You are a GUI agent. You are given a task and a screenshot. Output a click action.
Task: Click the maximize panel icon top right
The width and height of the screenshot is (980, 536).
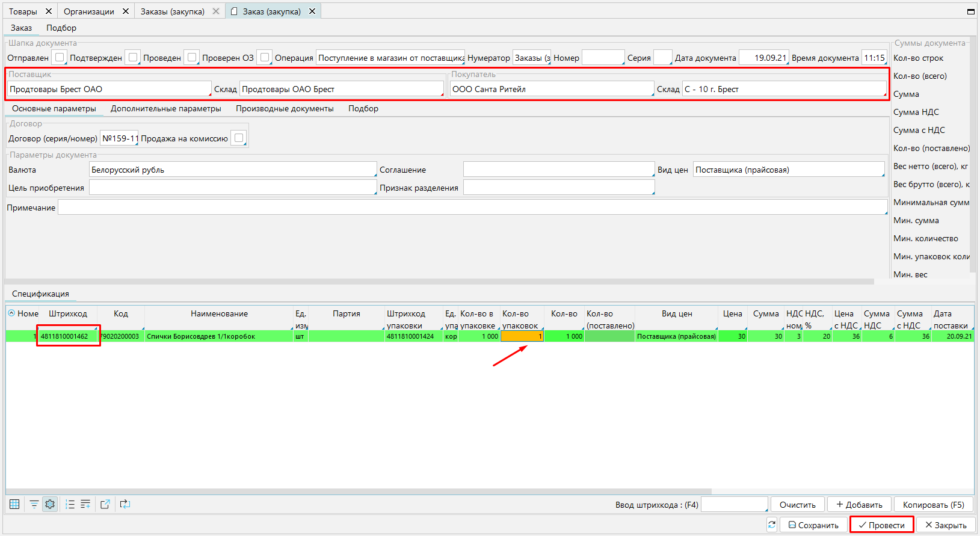970,11
